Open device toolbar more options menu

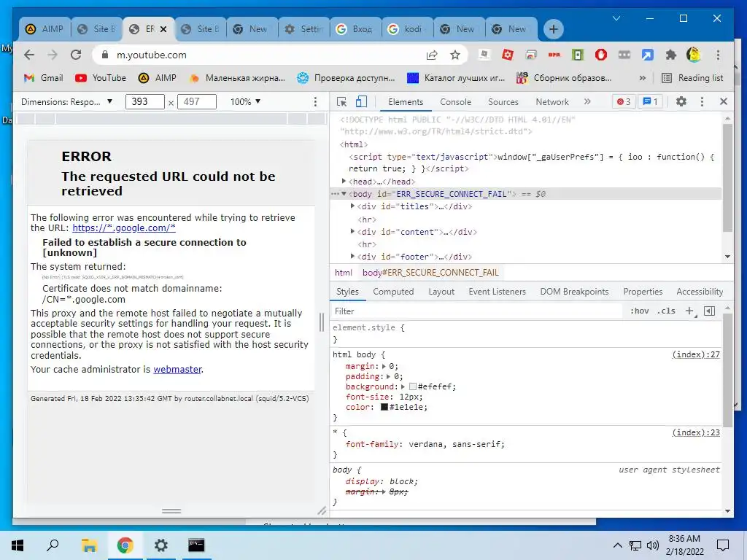[x=315, y=101]
